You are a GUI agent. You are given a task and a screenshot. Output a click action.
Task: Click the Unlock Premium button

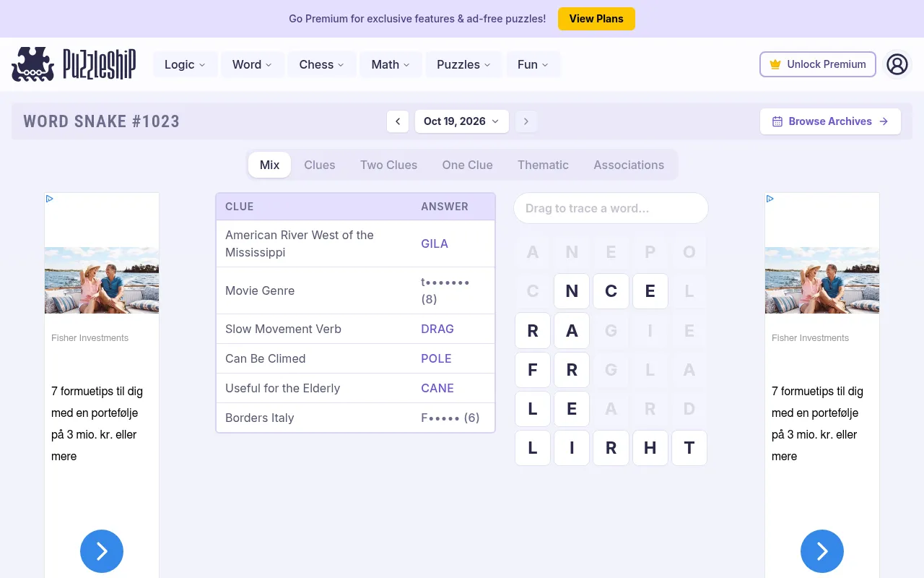[x=818, y=64]
